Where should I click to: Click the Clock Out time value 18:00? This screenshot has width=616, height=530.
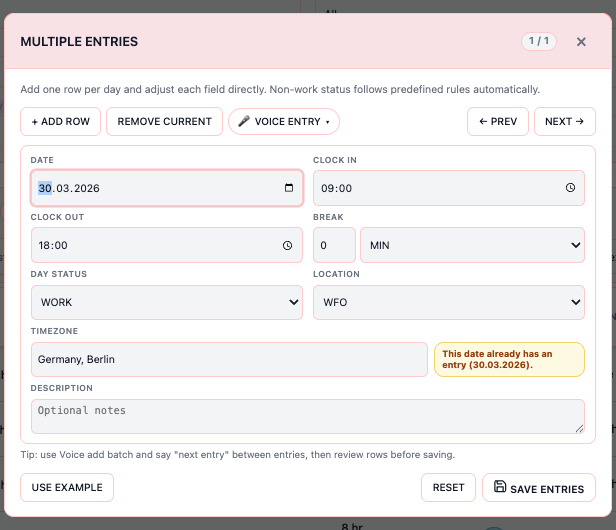click(55, 245)
